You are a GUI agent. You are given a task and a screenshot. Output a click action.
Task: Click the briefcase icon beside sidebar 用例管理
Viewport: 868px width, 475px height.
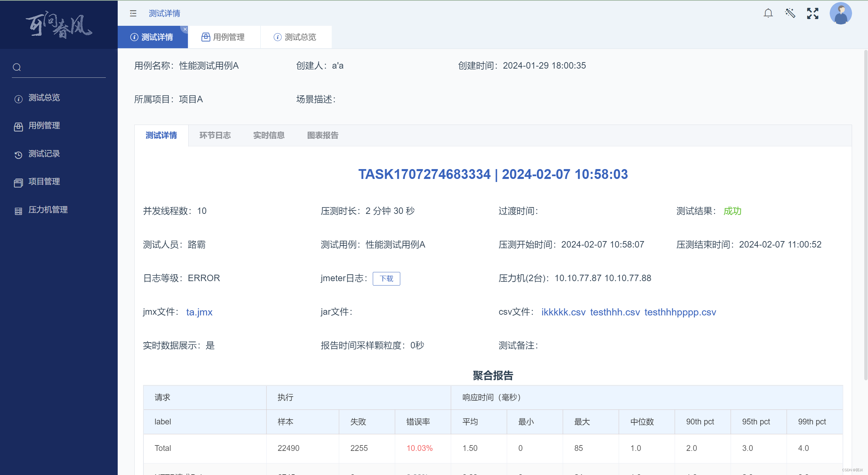click(18, 127)
